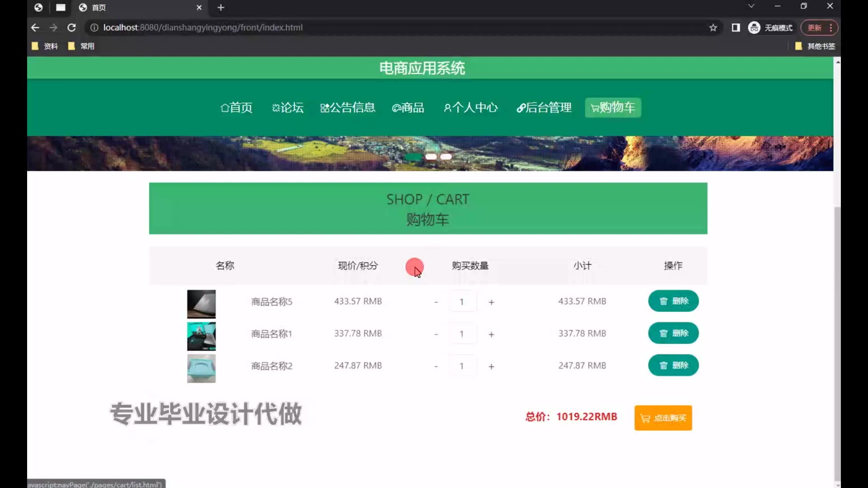Viewport: 868px width, 488px height.
Task: Click the bookmark star icon in address bar
Action: [x=713, y=28]
